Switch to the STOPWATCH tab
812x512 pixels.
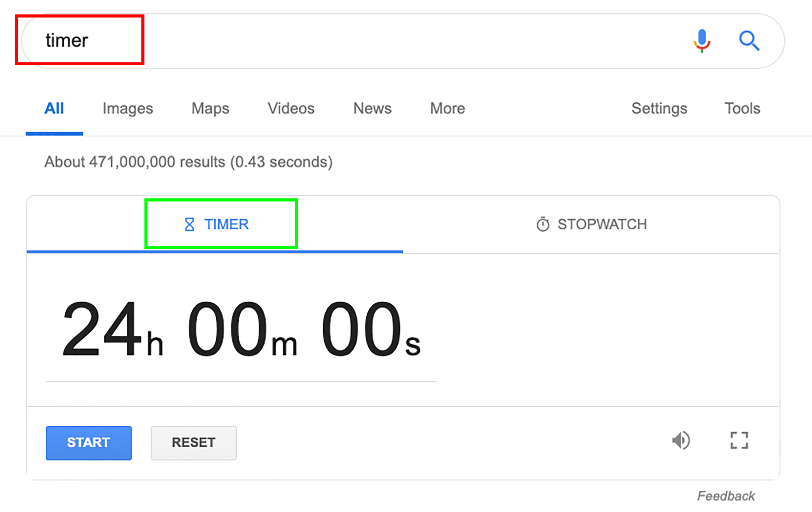coord(591,225)
